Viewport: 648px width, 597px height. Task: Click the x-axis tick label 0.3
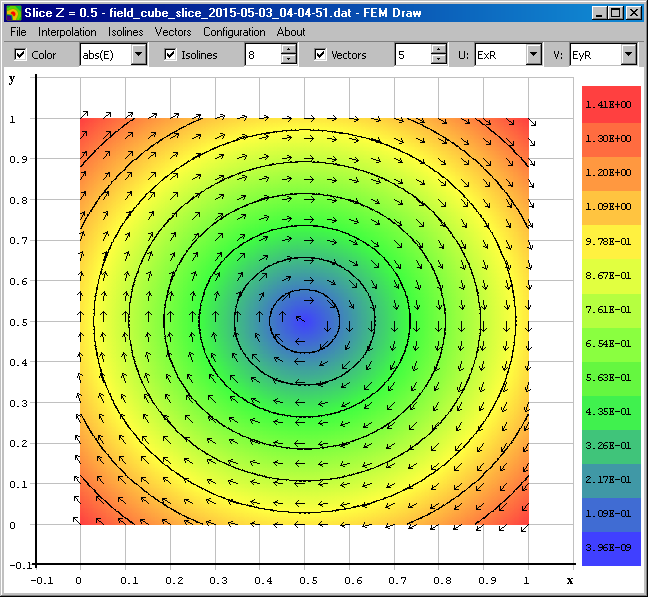218,580
